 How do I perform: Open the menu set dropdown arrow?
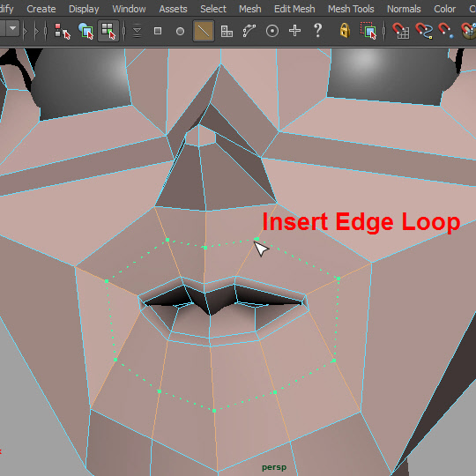click(x=12, y=28)
